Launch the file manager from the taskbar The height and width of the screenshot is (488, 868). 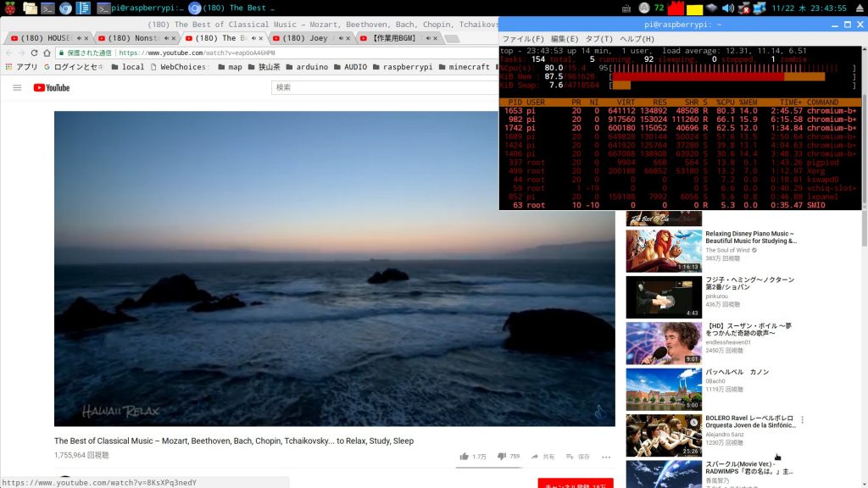[30, 8]
